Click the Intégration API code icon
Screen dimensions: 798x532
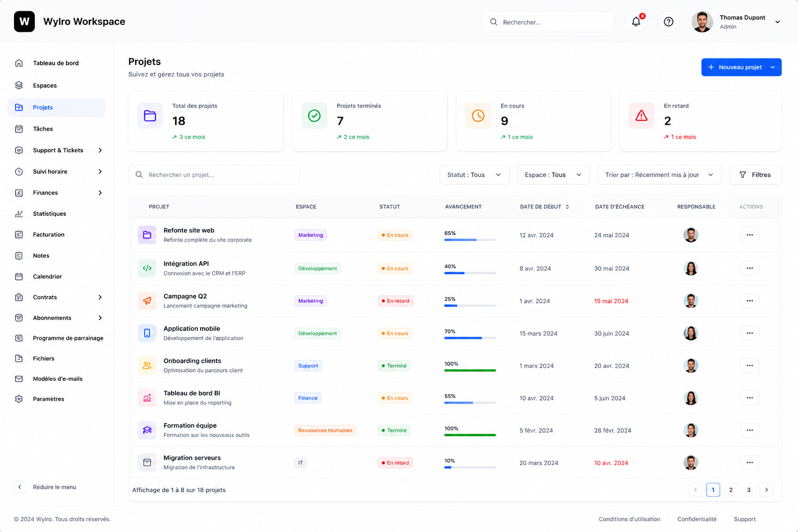pos(147,268)
